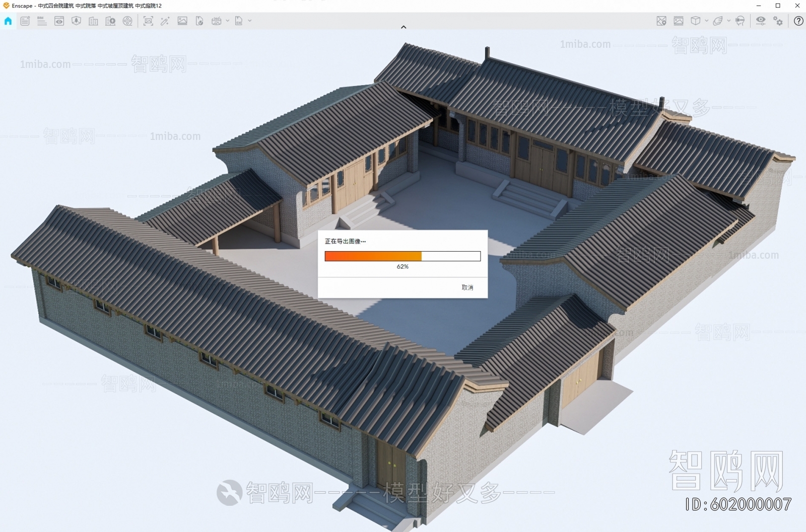Screen dimensions: 806x532
Task: Open the Asset Library tree icon
Action: pyautogui.click(x=76, y=21)
